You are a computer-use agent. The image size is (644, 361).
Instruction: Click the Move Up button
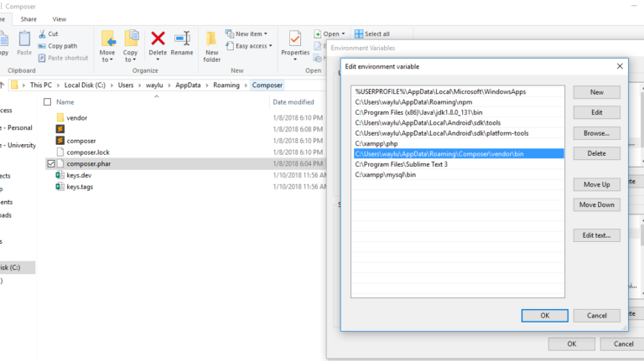pyautogui.click(x=596, y=184)
